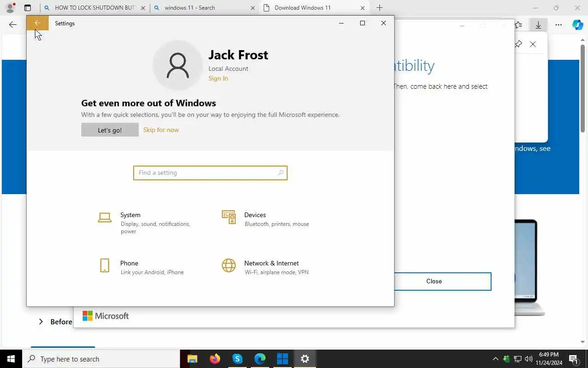Image resolution: width=588 pixels, height=368 pixels.
Task: Close the windows 11 - Search tab
Action: pyautogui.click(x=253, y=8)
